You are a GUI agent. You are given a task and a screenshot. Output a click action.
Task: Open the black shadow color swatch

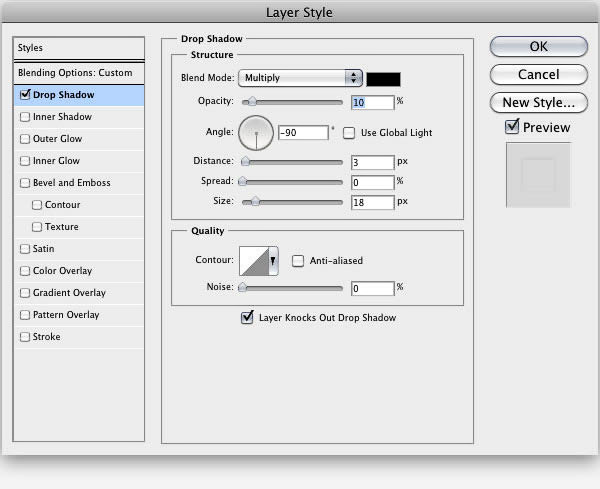pyautogui.click(x=383, y=79)
